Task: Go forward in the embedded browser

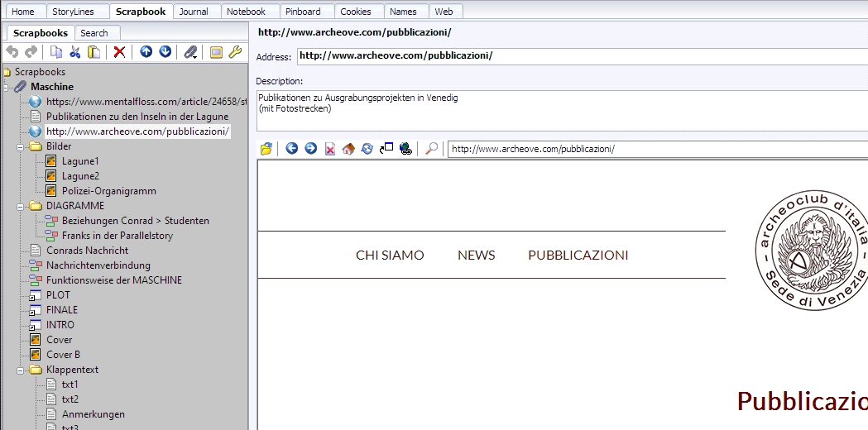Action: 311,148
